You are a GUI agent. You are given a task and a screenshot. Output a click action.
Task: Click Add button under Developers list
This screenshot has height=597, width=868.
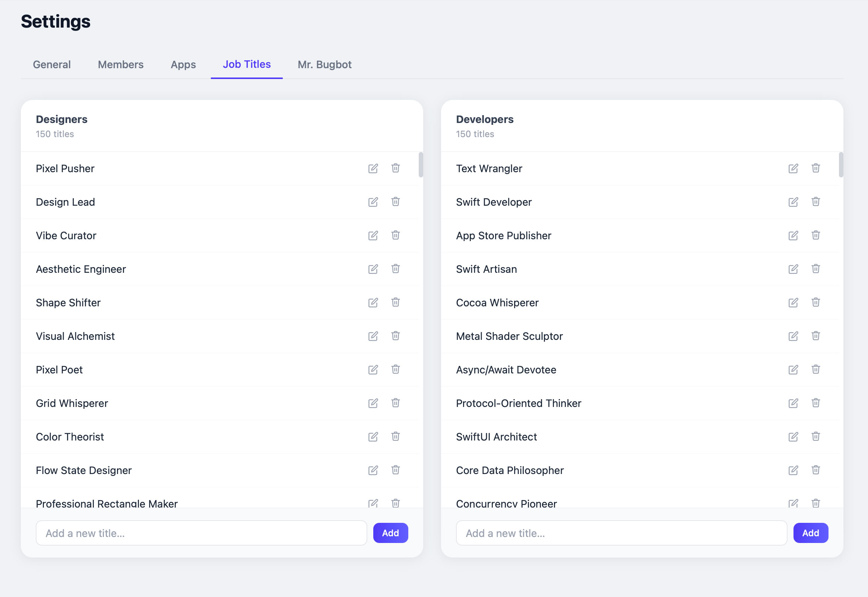coord(810,533)
